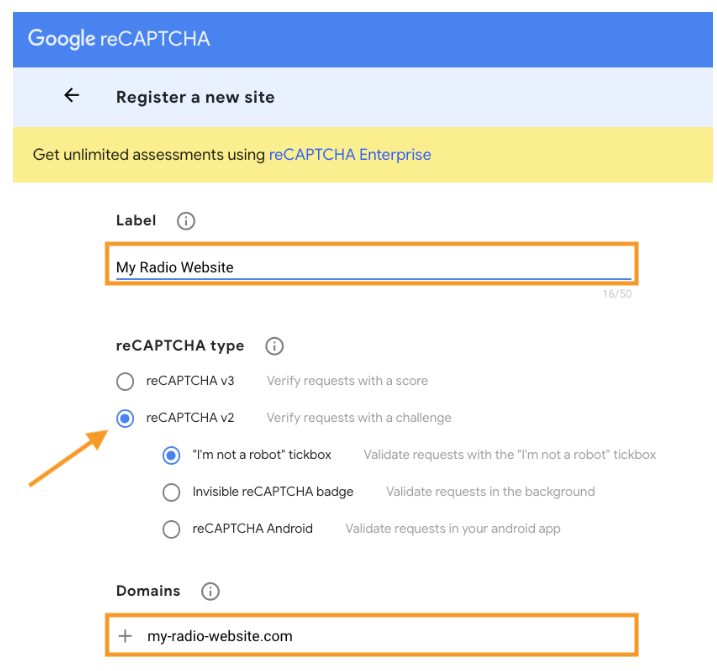Open the reCAPTCHA type info icon
Screen dimensions: 717x671
274,346
